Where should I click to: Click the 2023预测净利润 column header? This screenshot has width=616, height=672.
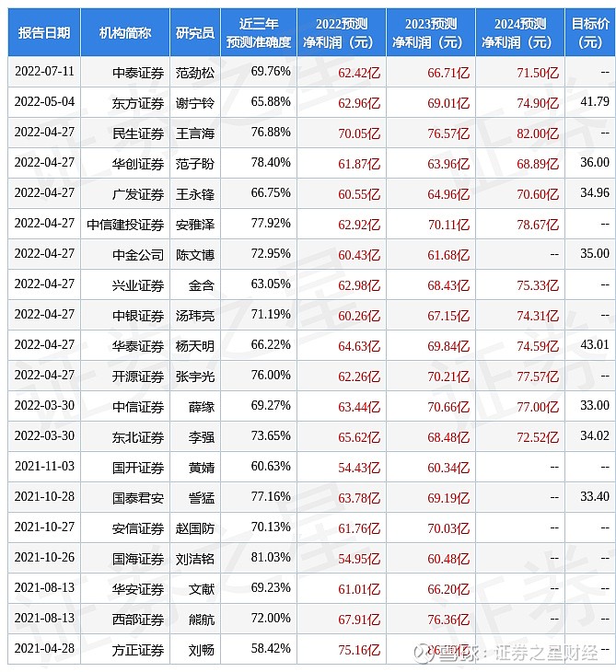(x=431, y=32)
